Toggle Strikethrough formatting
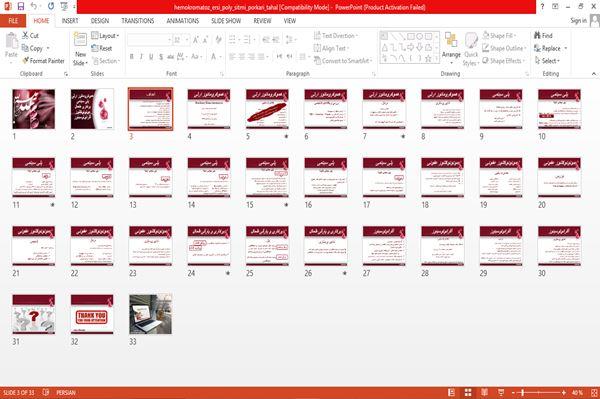Image resolution: width=600 pixels, height=399 pixels. pos(171,57)
